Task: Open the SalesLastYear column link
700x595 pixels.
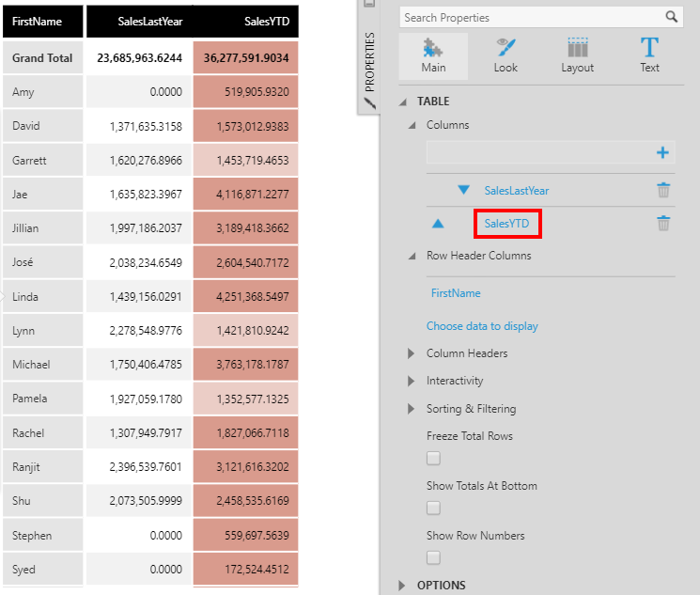Action: pyautogui.click(x=517, y=191)
